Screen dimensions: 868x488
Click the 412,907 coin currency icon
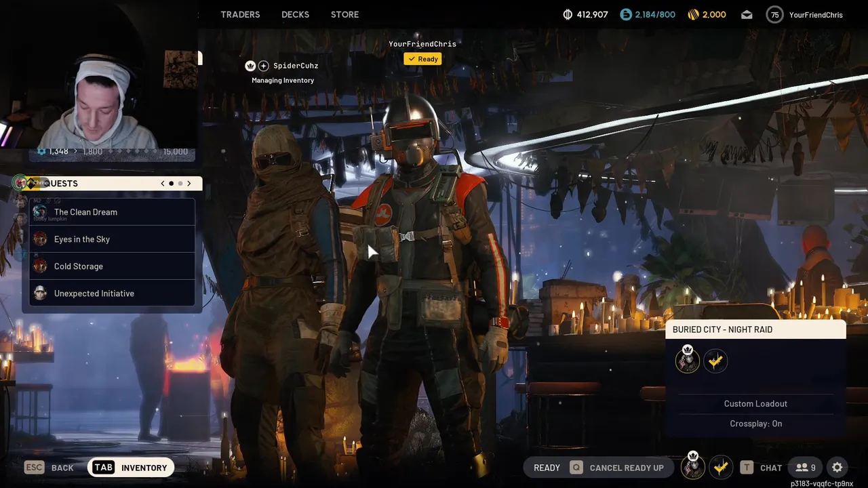568,14
